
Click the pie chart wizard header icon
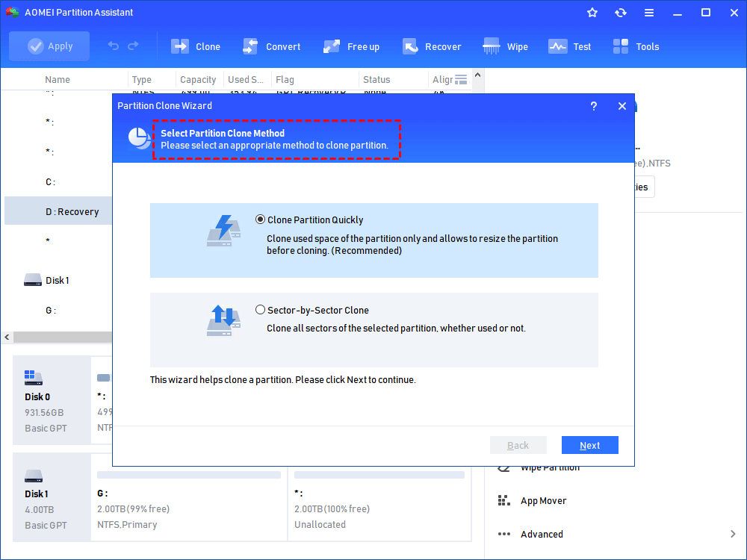click(x=139, y=139)
